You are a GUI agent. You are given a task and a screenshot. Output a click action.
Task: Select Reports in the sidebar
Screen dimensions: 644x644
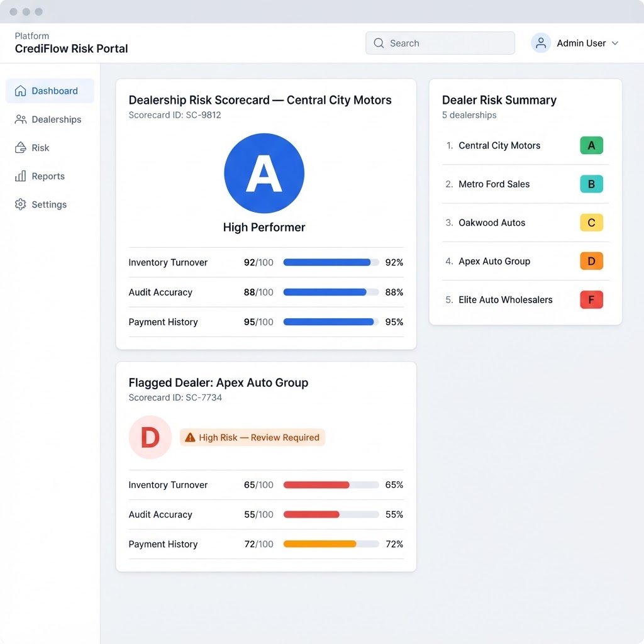[50, 176]
